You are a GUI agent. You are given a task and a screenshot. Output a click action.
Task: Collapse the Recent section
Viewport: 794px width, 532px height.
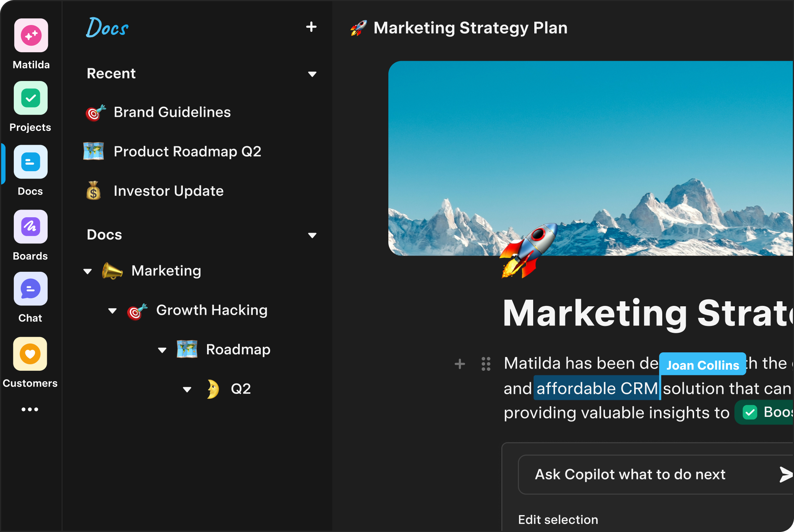pyautogui.click(x=312, y=74)
